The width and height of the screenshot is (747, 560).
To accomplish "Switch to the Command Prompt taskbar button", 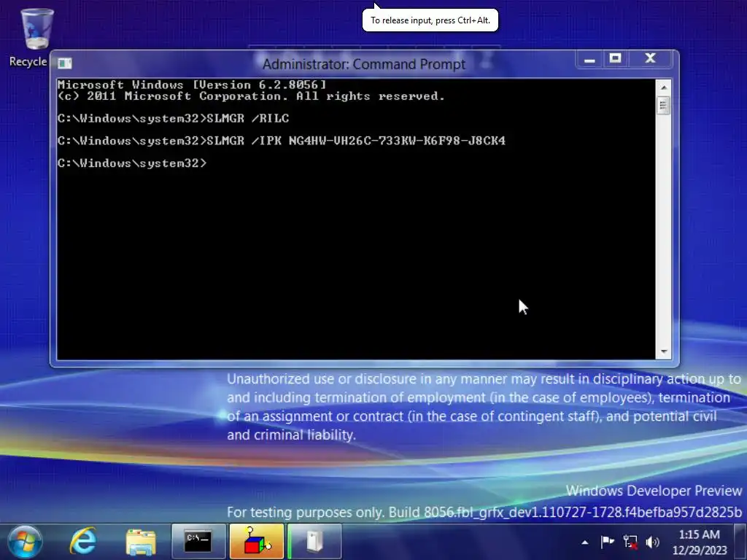I will click(198, 542).
